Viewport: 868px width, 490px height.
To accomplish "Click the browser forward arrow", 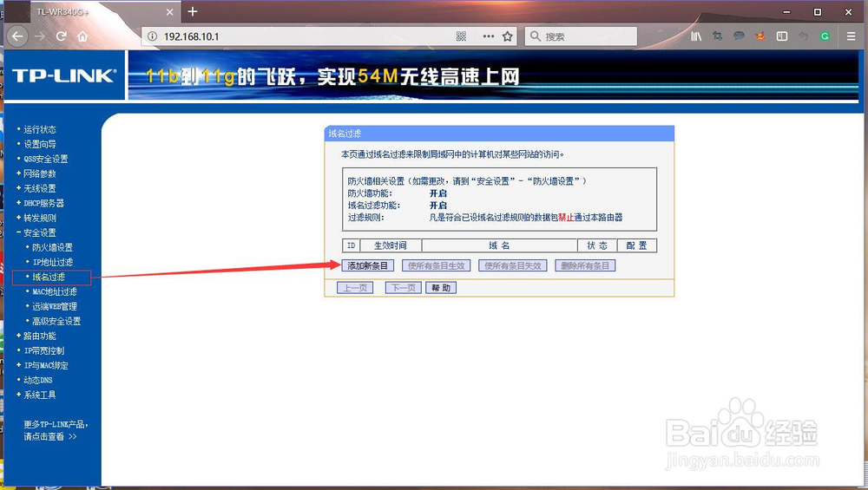I will point(40,36).
